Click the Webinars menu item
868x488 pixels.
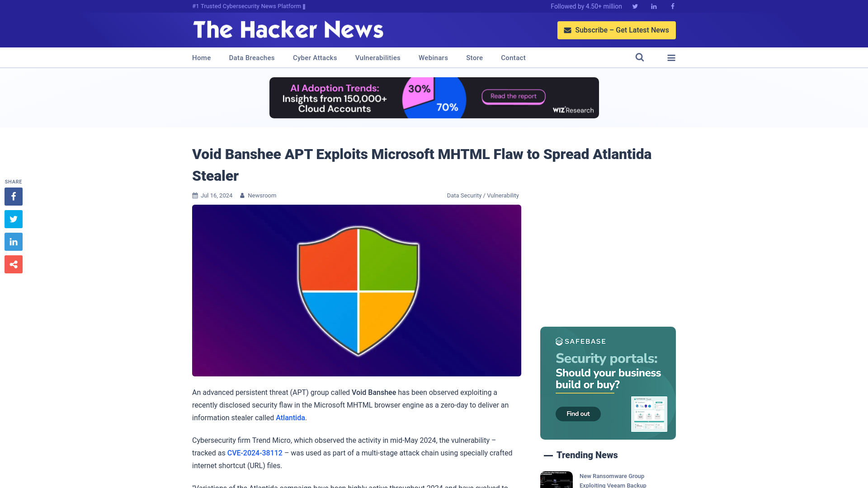point(433,57)
